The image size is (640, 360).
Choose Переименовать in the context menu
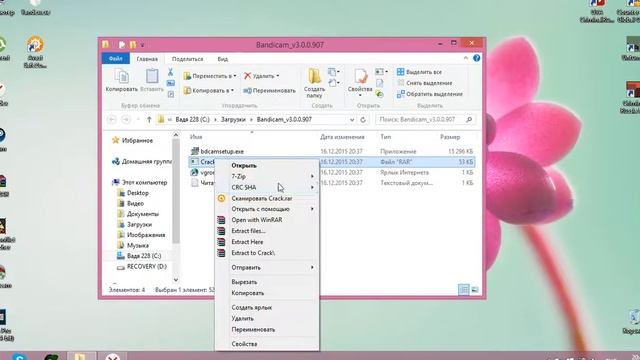pyautogui.click(x=267, y=330)
